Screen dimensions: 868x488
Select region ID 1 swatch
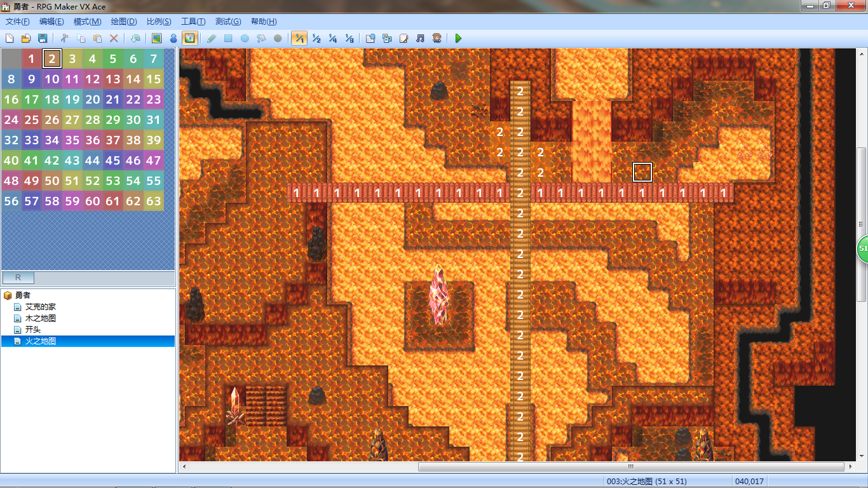tap(32, 59)
